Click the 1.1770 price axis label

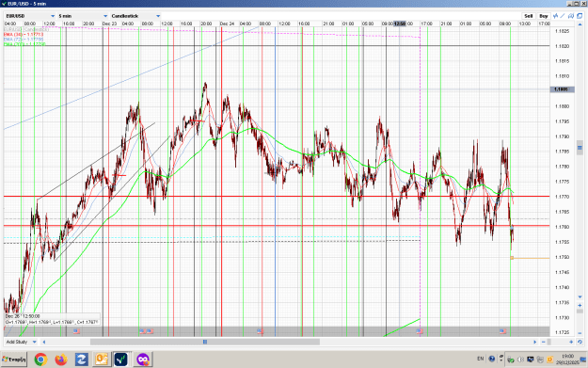pos(562,197)
